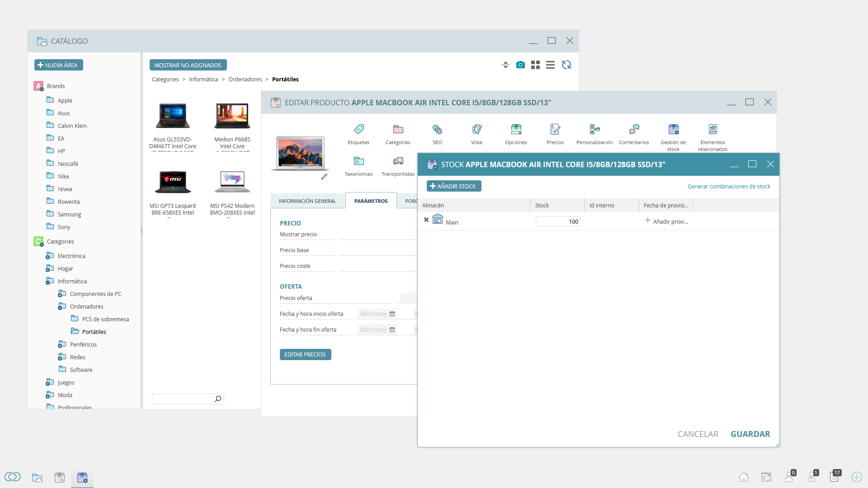Expand the Hogar folder
The width and height of the screenshot is (868, 488).
pos(47,270)
